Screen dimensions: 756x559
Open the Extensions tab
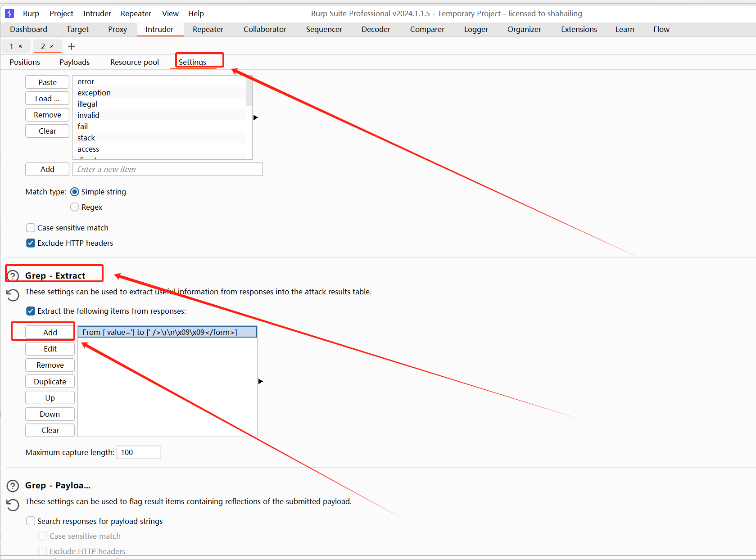pos(579,29)
